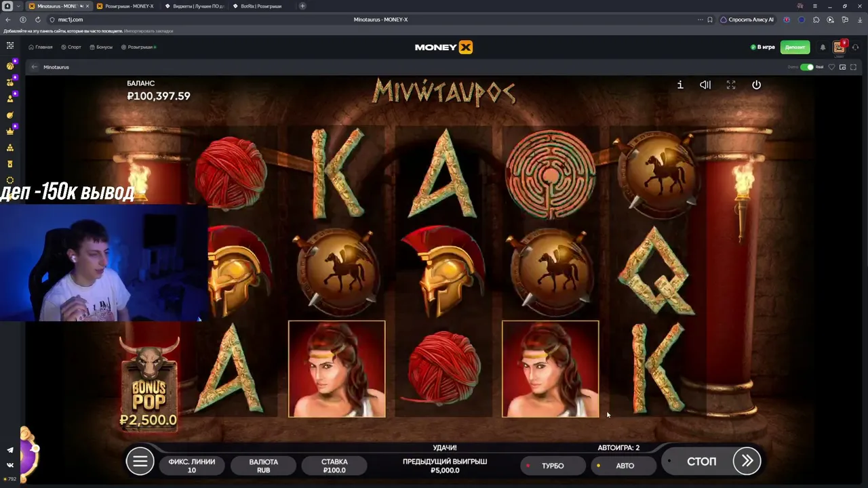
Task: Switch to BotRix Розыгрыши tab
Action: [262, 6]
